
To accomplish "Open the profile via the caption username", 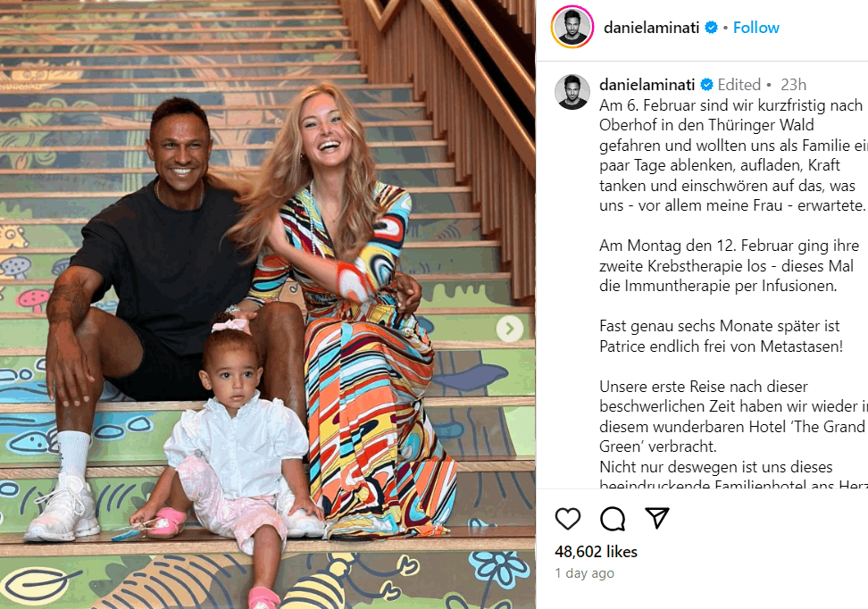I will pyautogui.click(x=647, y=85).
